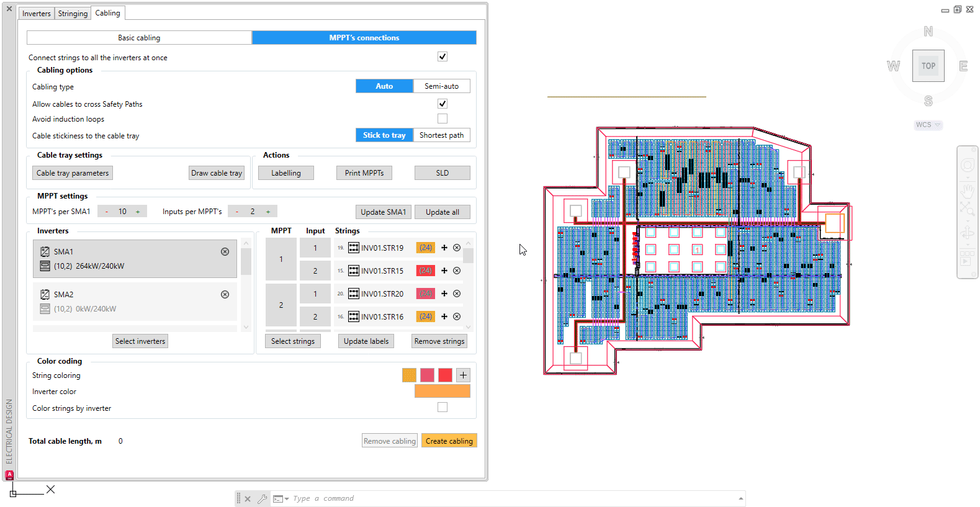Remove SMA1 inverter with its X icon
The height and width of the screenshot is (507, 980).
tap(225, 252)
